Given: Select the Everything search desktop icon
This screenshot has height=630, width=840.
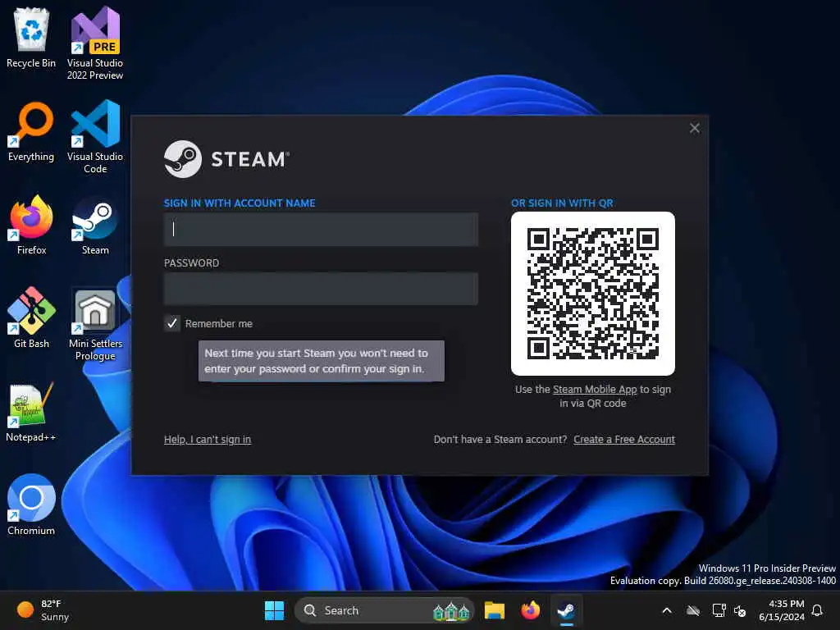Looking at the screenshot, I should [31, 132].
